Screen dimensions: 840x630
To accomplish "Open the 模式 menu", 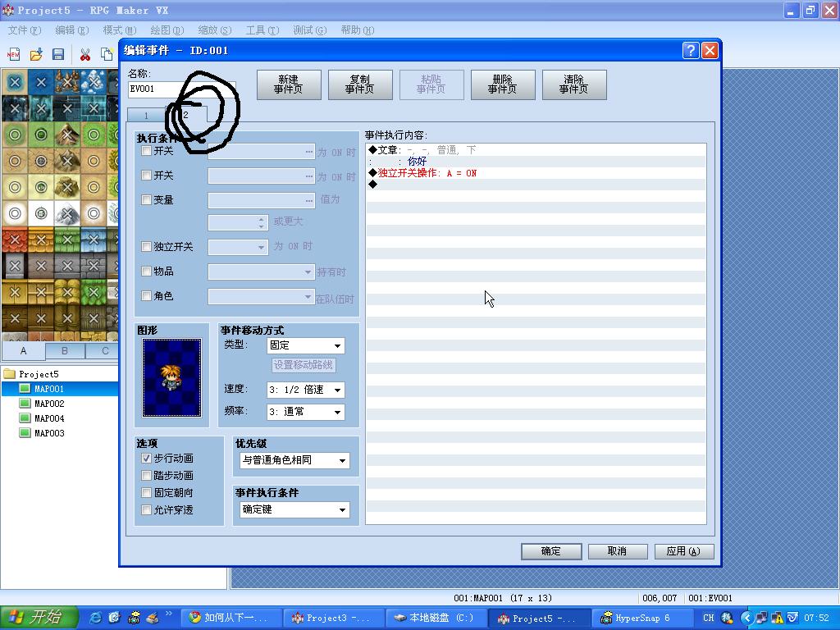I will click(x=120, y=30).
